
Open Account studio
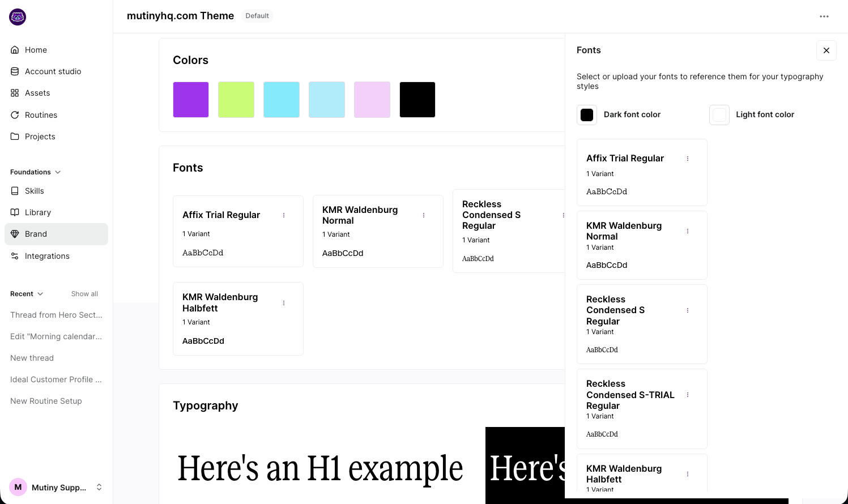(x=56, y=71)
